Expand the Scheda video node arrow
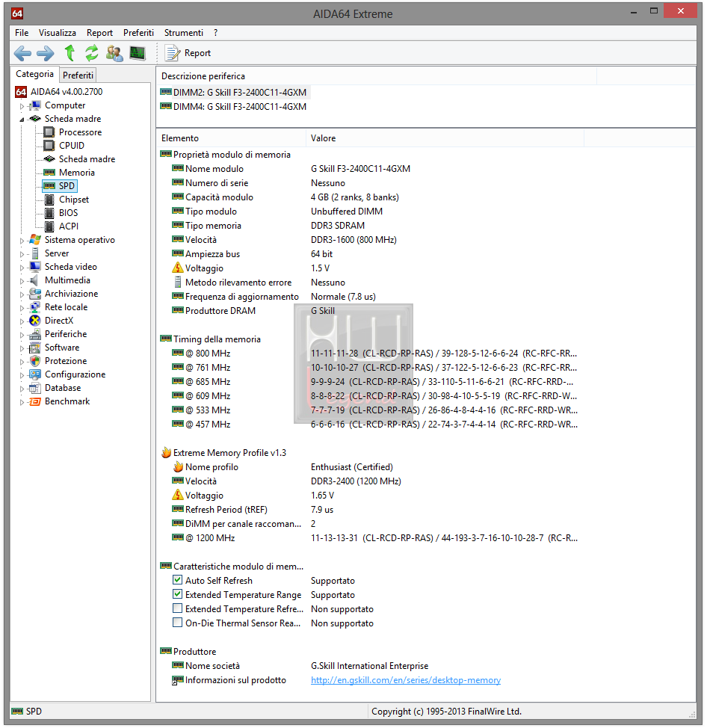 (x=22, y=268)
